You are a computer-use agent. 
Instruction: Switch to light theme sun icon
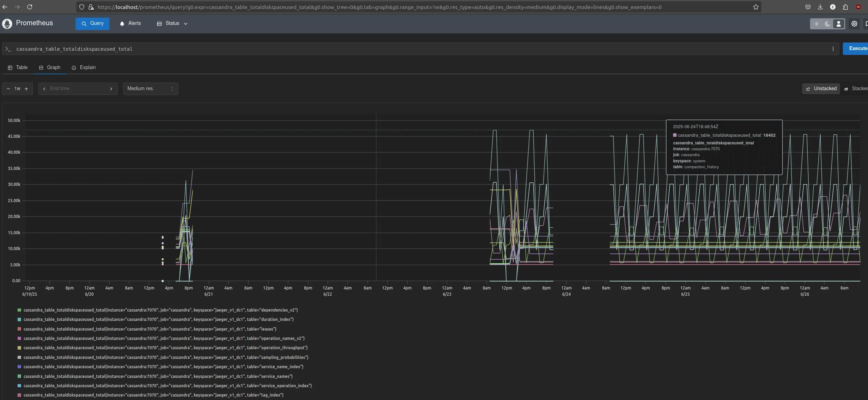coord(816,24)
